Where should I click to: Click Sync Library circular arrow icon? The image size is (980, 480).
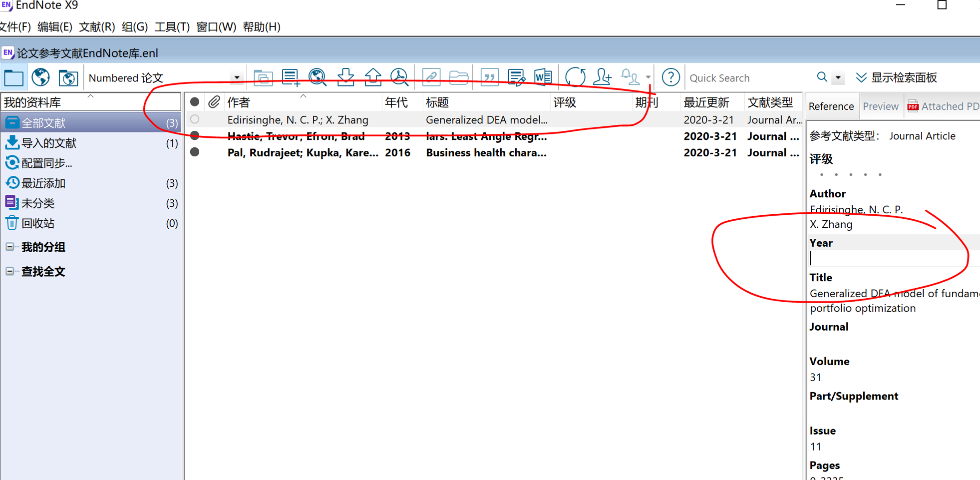point(575,77)
